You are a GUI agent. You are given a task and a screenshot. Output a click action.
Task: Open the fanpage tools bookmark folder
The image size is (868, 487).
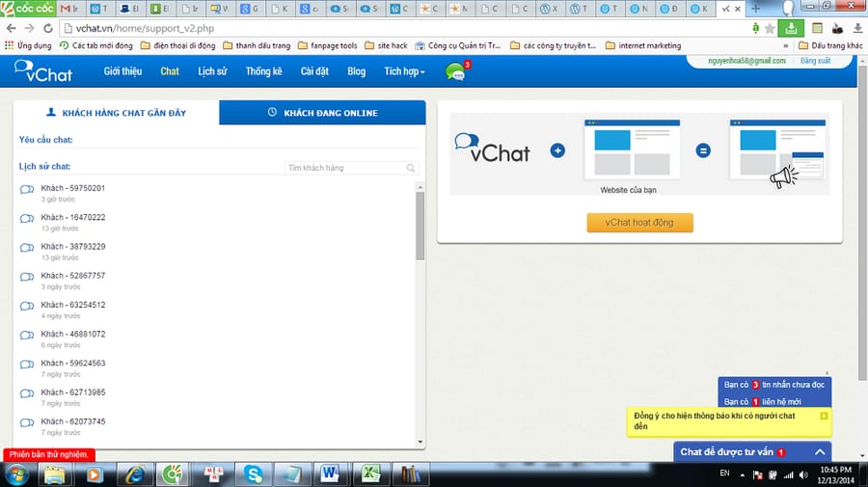coord(327,46)
